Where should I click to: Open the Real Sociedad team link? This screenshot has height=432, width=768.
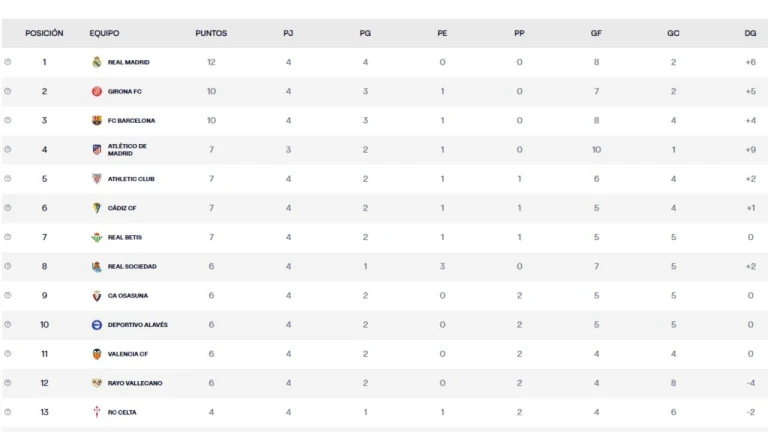pos(132,266)
